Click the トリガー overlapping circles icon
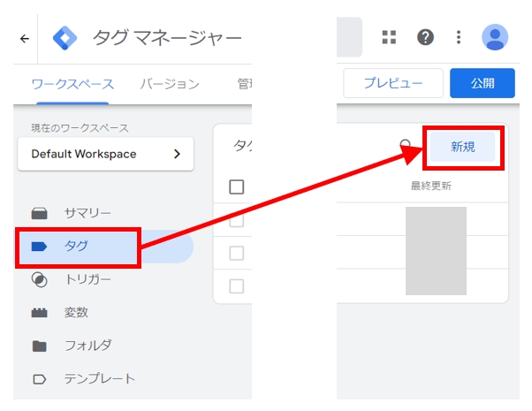Screen dimensions: 532x411 coord(40,279)
